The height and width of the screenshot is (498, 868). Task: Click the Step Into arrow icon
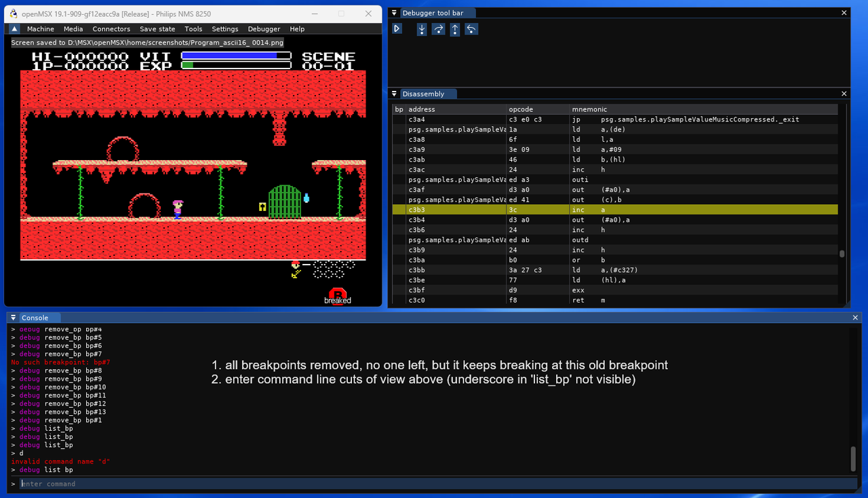pos(422,28)
